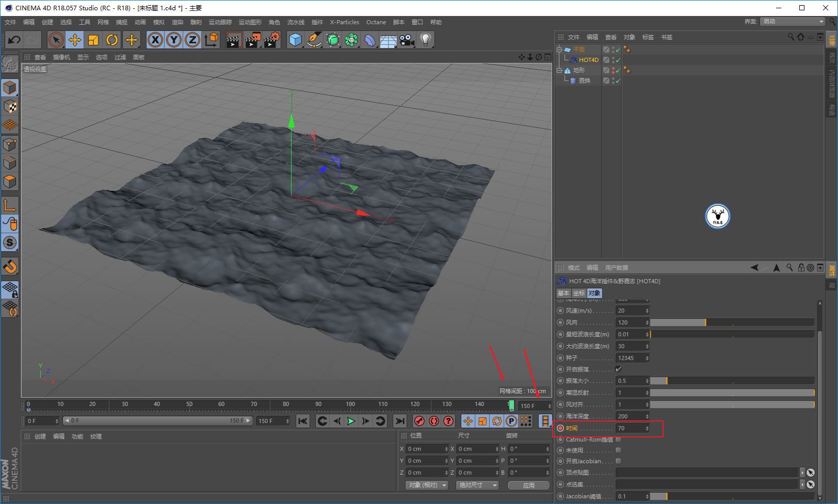The image size is (838, 504).
Task: Switch to Polygons mode
Action: [10, 182]
